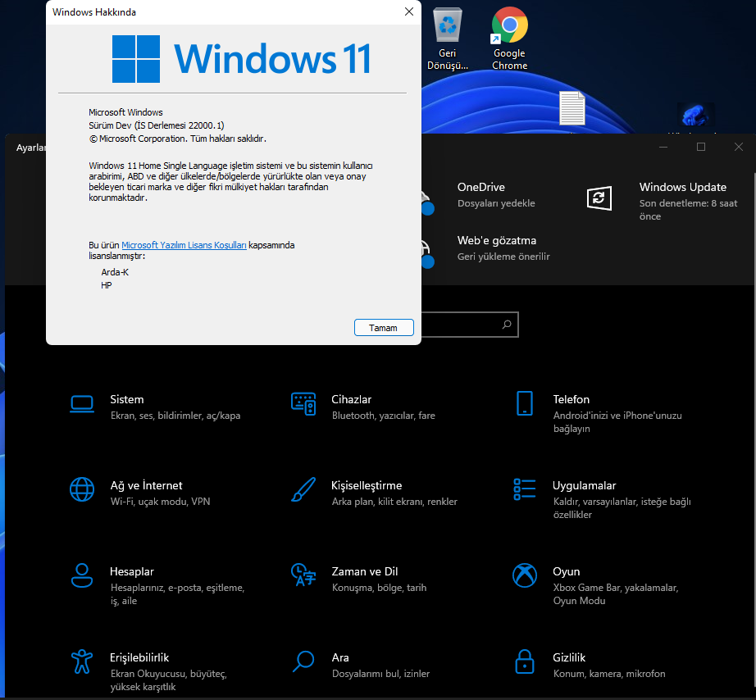Image resolution: width=756 pixels, height=700 pixels.
Task: Open the Zaman ve Dil language icon
Action: 303,575
